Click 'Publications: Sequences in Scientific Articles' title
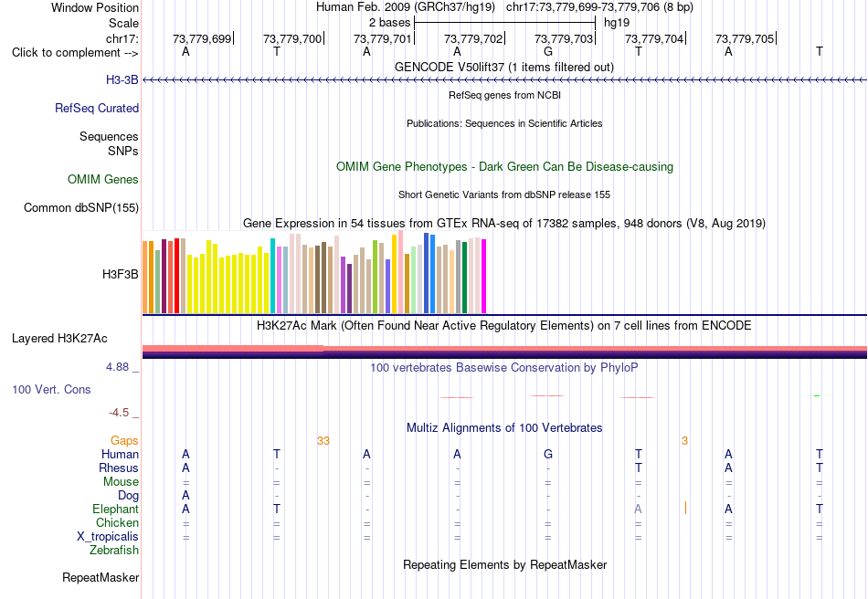The image size is (868, 599). tap(504, 123)
